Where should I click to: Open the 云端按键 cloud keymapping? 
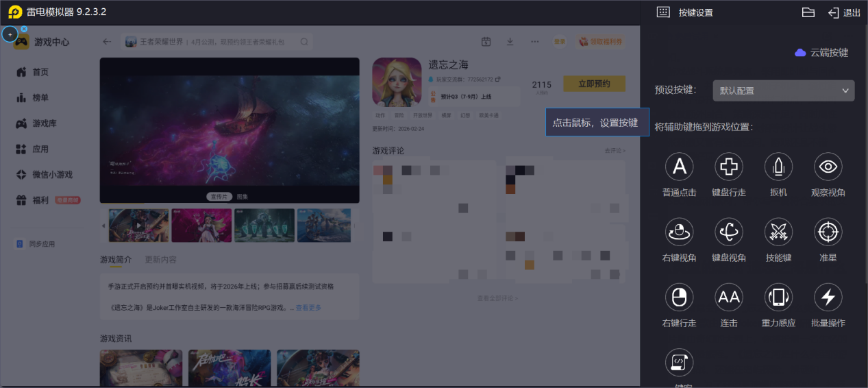click(821, 53)
